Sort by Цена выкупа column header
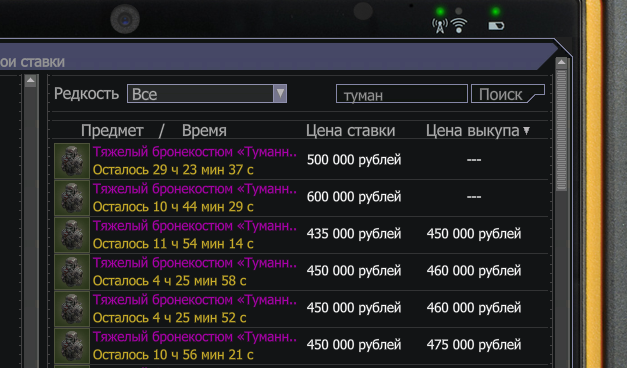This screenshot has width=627, height=368. 477,131
